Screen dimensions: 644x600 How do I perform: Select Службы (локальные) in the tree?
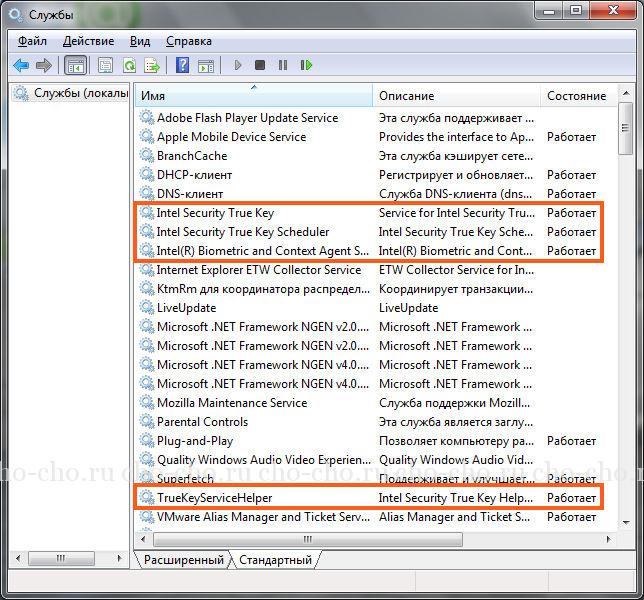tap(80, 93)
